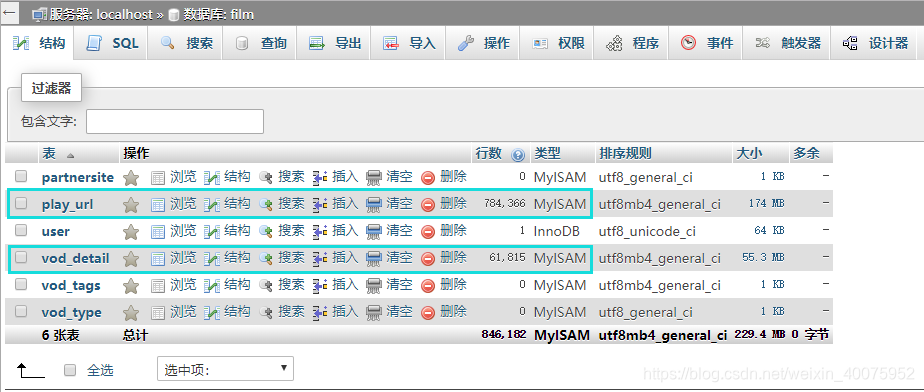The image size is (924, 392).
Task: Tick the partnersite table checkbox
Action: (21, 176)
